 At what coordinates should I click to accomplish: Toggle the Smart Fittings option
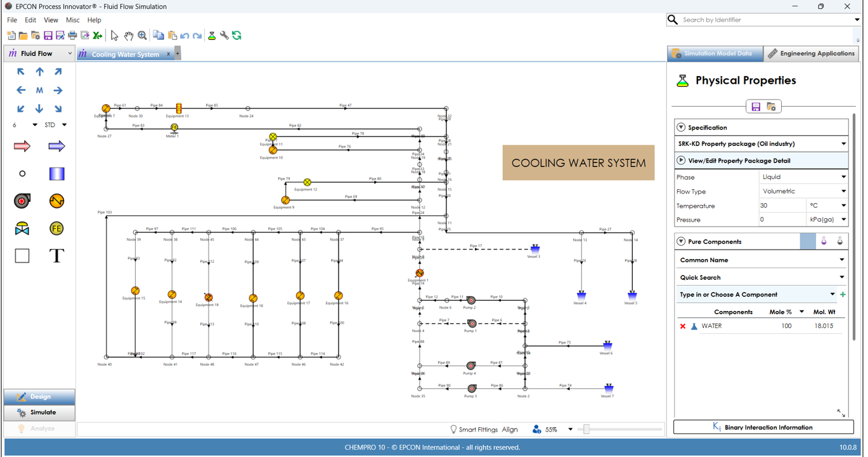(x=474, y=430)
